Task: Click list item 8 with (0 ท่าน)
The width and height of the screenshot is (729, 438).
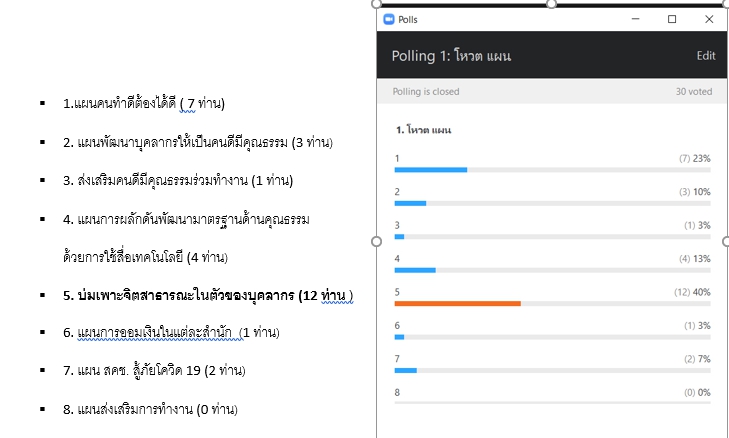Action: (150, 410)
